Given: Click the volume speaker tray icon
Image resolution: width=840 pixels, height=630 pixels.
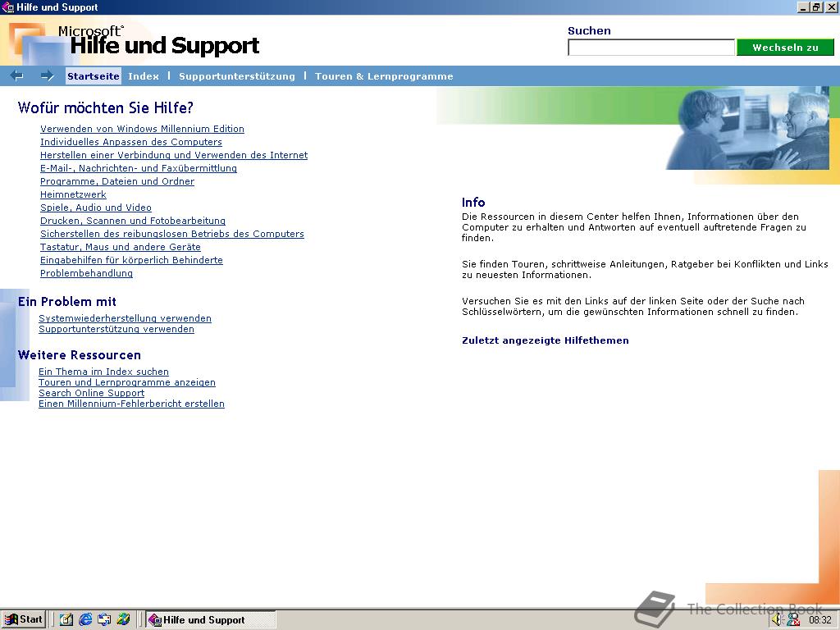Looking at the screenshot, I should coord(778,620).
